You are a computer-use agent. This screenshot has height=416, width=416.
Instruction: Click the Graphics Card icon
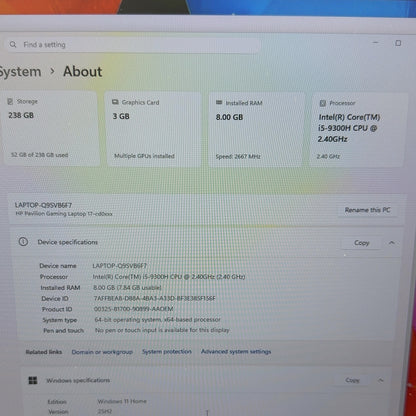115,102
